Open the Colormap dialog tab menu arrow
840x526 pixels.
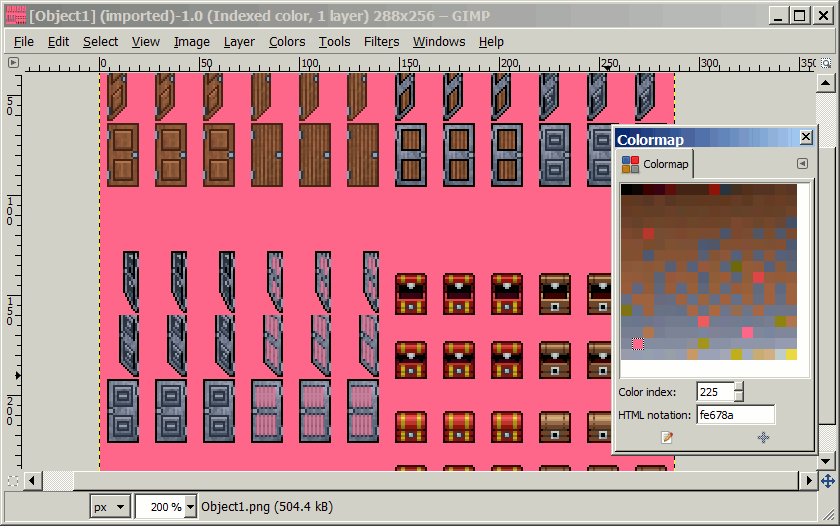coord(802,164)
